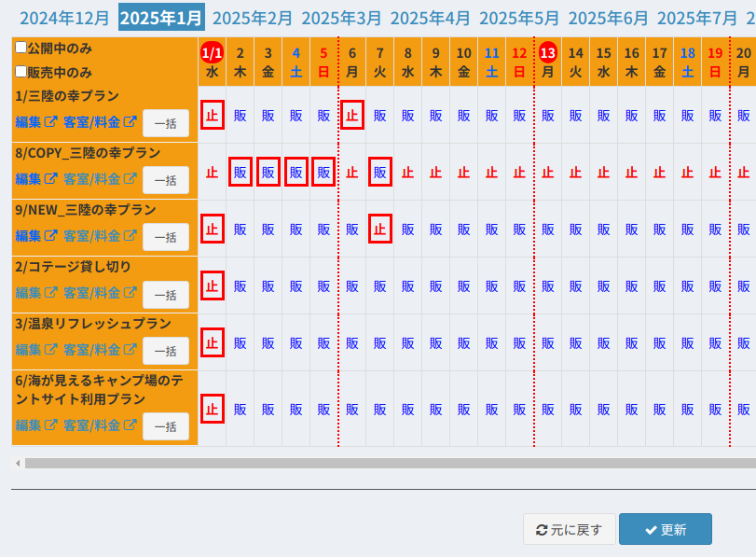Click the 元に戻す button
This screenshot has height=557, width=756.
pos(569,529)
